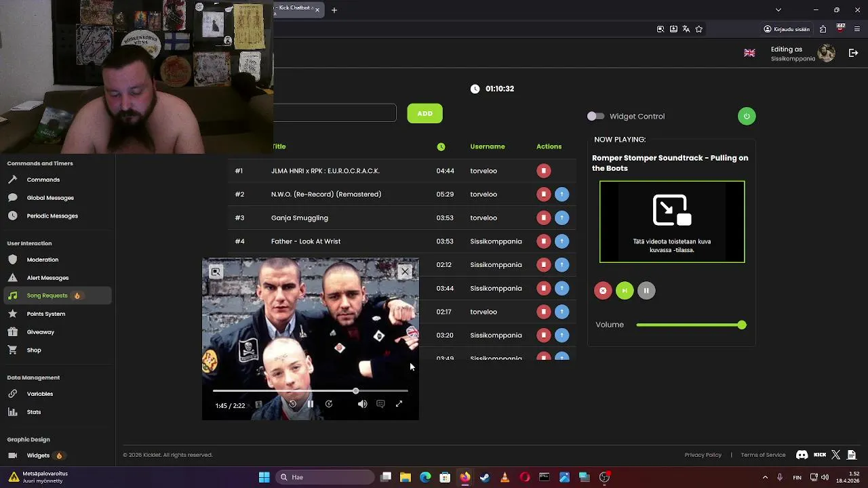
Task: Change language via the UK flag icon
Action: click(x=749, y=53)
